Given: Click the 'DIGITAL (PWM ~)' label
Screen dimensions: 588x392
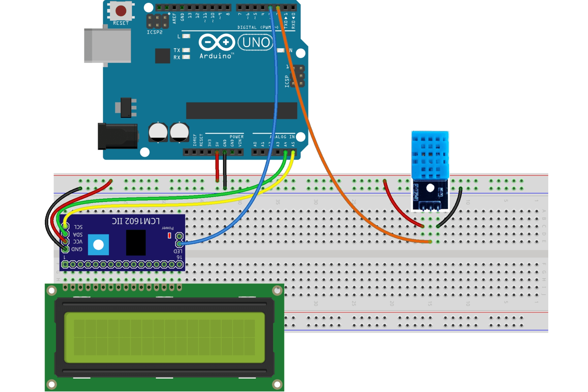Looking at the screenshot, I should point(258,27).
